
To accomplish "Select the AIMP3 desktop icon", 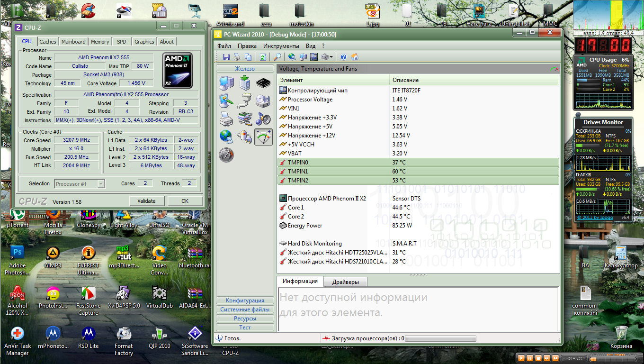I will coord(53,257).
